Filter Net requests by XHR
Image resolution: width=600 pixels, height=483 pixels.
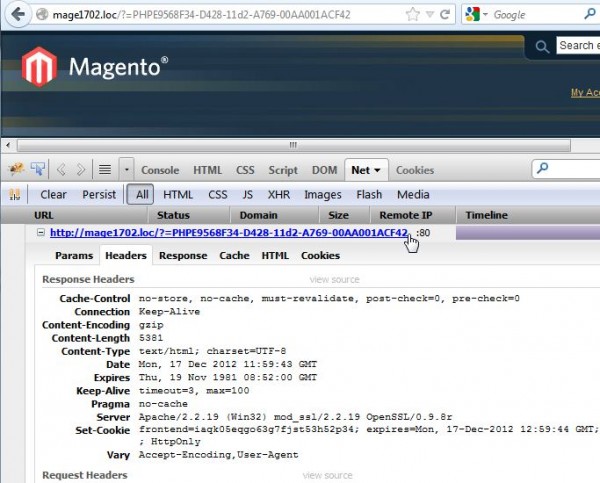pos(279,194)
